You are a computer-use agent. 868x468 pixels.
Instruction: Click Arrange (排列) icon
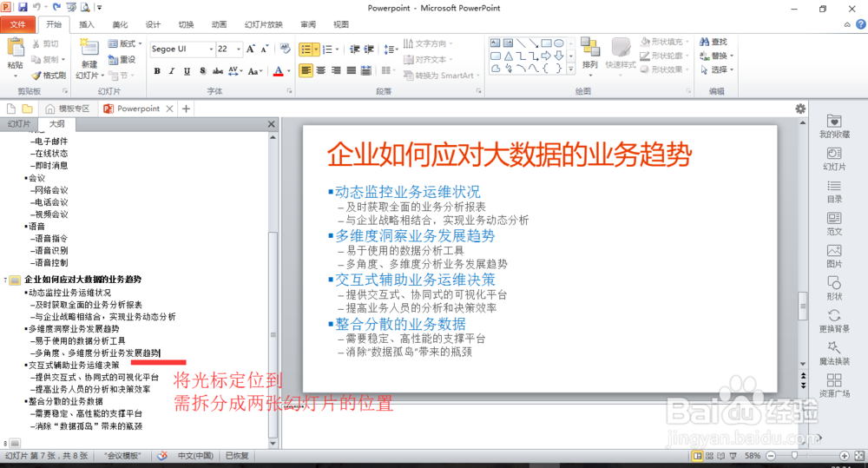[590, 49]
